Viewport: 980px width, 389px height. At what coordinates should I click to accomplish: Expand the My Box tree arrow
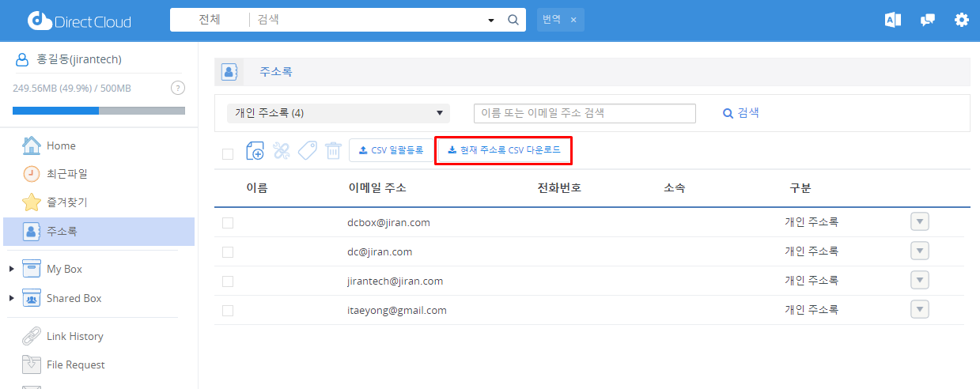point(11,270)
